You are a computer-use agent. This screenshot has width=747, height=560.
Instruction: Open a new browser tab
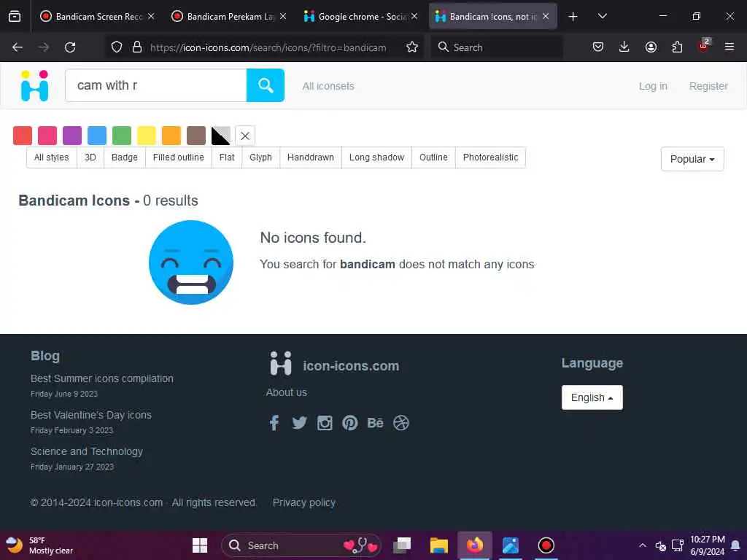click(x=573, y=17)
